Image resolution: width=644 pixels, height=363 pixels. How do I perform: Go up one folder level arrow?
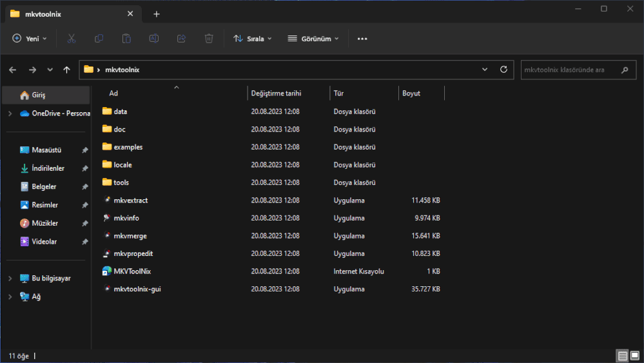[x=66, y=70]
